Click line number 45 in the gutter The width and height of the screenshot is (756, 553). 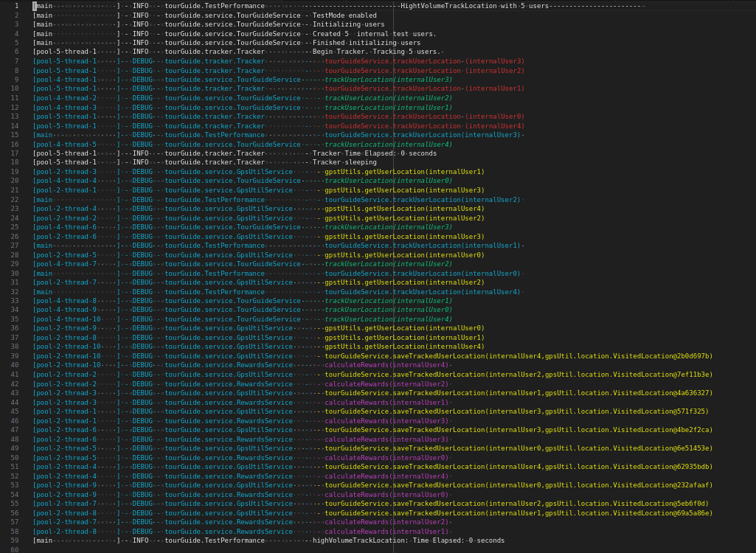pos(15,411)
